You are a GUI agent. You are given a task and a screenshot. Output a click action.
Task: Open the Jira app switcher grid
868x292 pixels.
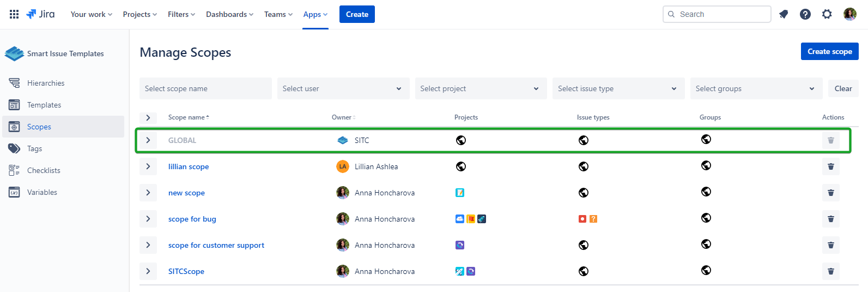pos(14,14)
